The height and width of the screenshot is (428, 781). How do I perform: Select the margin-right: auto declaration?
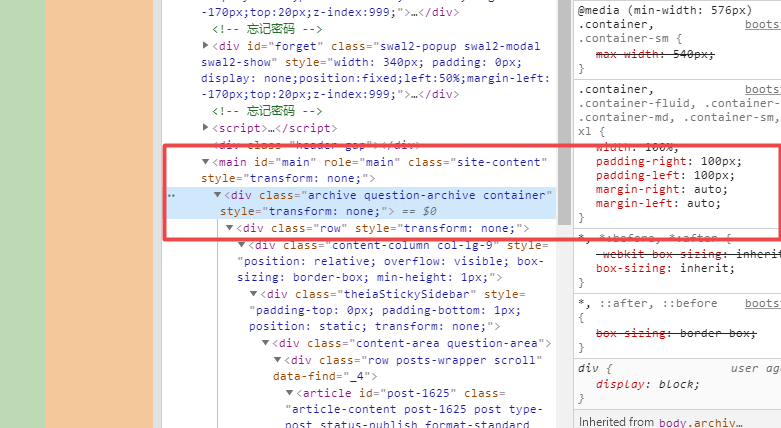click(661, 189)
